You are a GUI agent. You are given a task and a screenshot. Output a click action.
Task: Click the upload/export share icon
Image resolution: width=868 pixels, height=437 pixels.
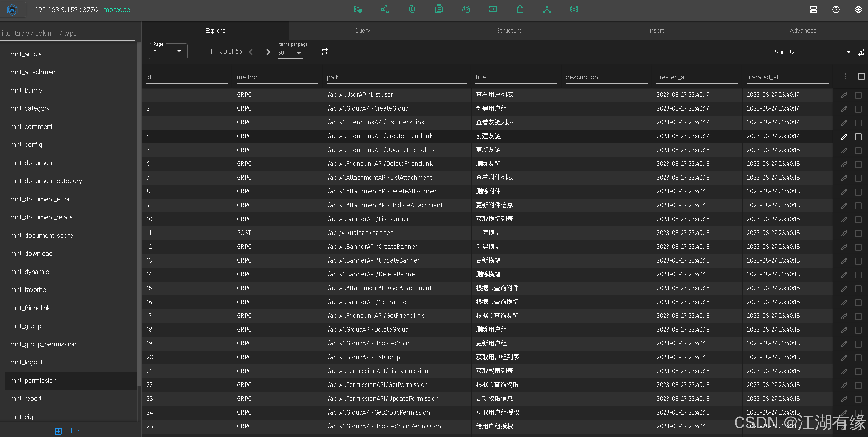(520, 9)
